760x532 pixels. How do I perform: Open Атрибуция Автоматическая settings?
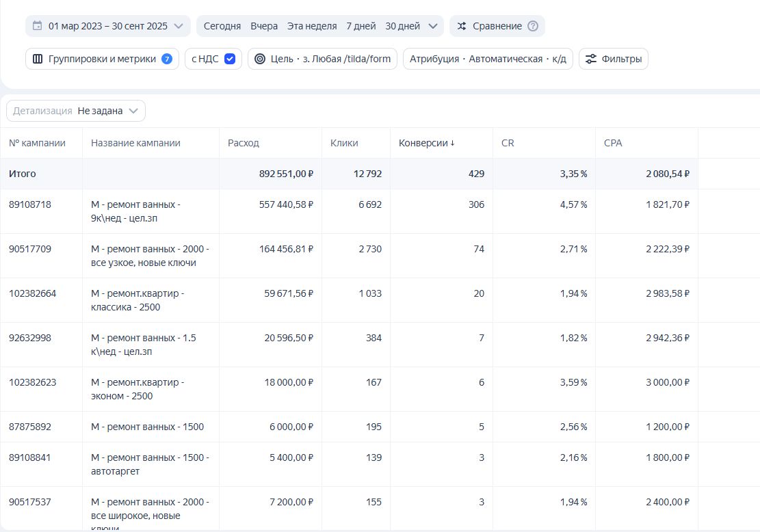coord(488,59)
